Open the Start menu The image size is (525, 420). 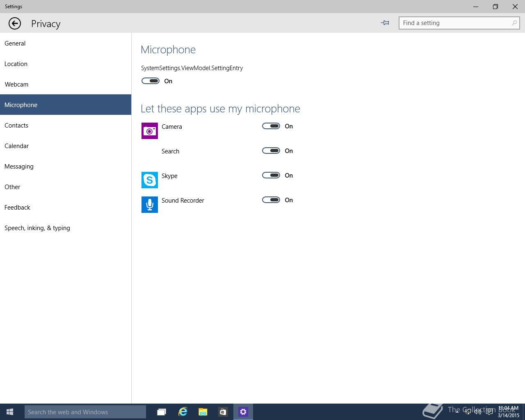click(x=10, y=412)
